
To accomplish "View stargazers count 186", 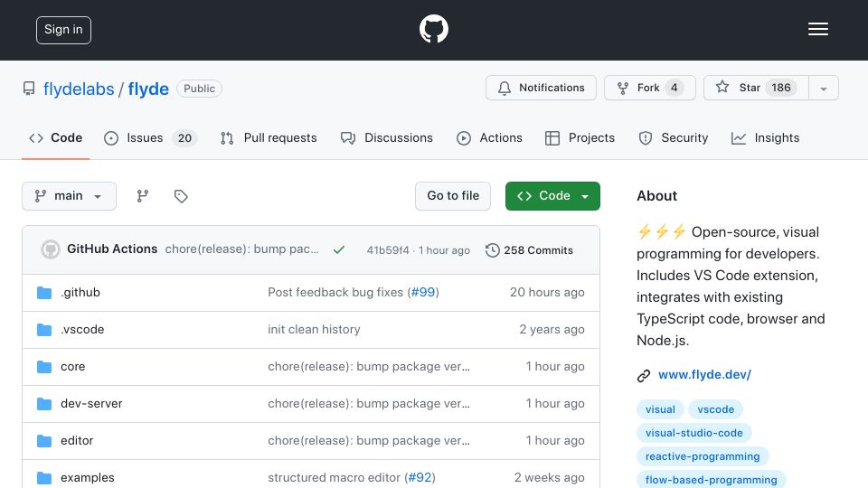I will [x=781, y=88].
